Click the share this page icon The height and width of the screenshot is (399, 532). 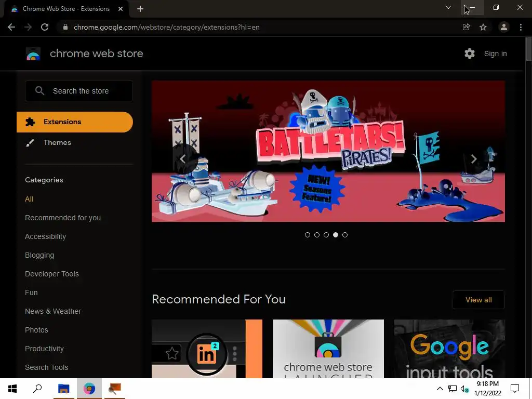(x=466, y=27)
